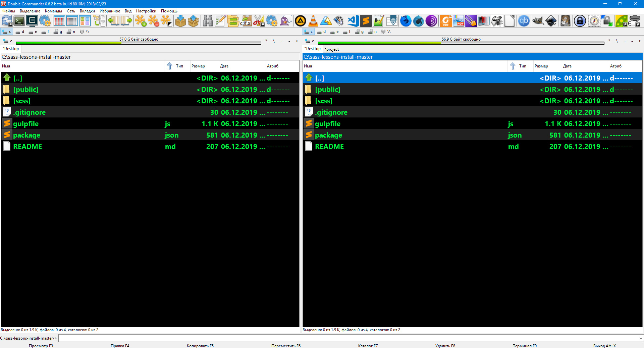Launch Visual Studio Code from toolbar
The height and width of the screenshot is (348, 644).
point(353,21)
